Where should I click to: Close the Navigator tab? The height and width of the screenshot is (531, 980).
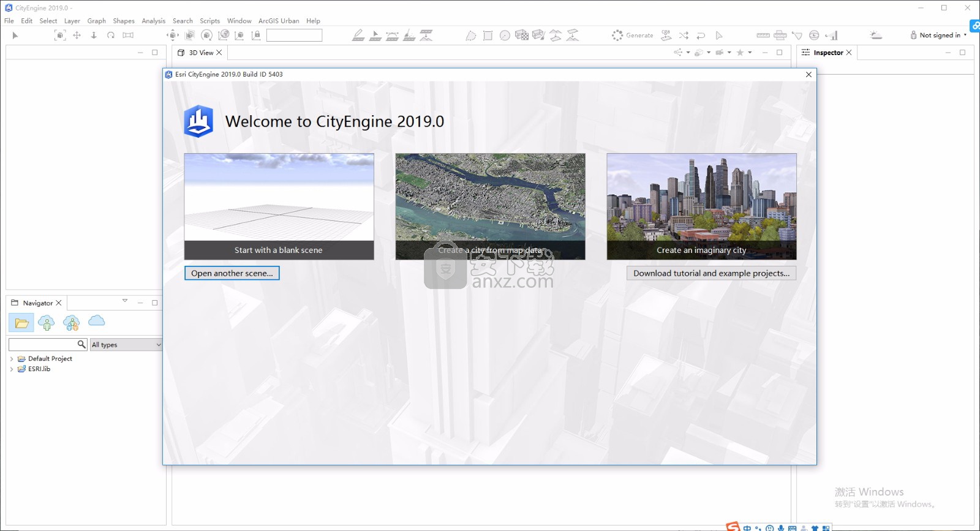coord(59,303)
